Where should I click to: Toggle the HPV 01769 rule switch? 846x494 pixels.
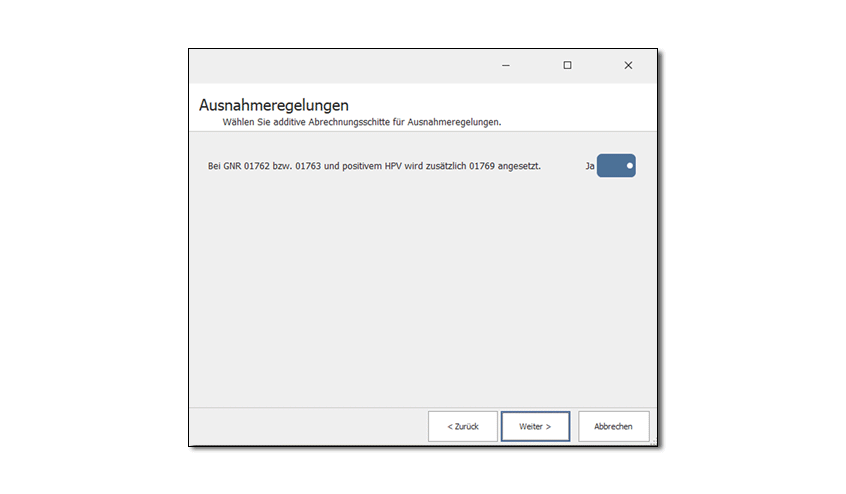click(x=615, y=166)
